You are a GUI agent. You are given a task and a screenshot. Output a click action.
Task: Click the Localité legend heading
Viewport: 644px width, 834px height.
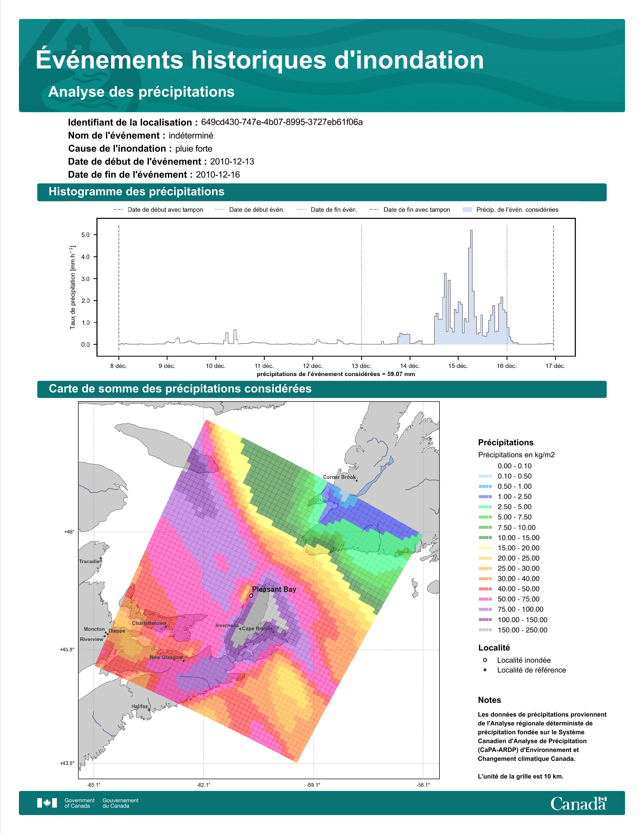pyautogui.click(x=494, y=648)
